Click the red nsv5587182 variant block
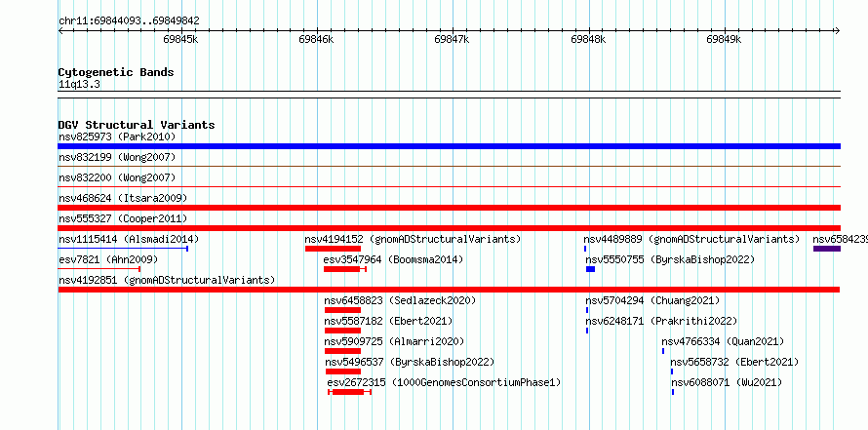 pos(342,331)
